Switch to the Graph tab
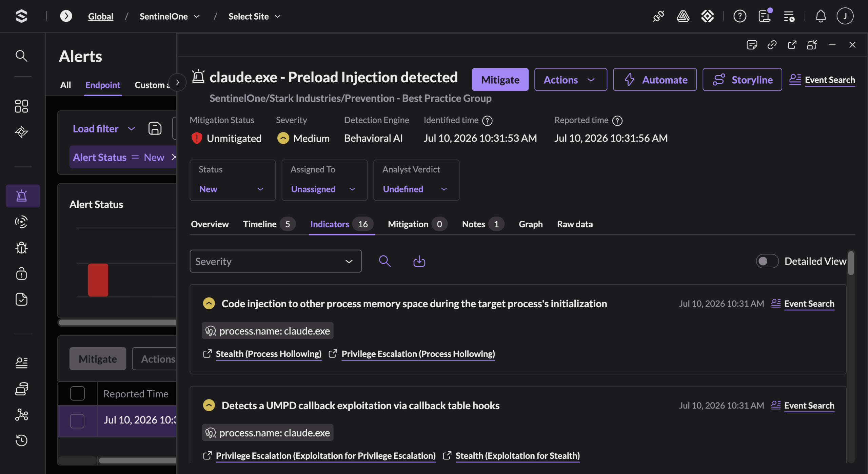The width and height of the screenshot is (868, 474). click(x=531, y=224)
